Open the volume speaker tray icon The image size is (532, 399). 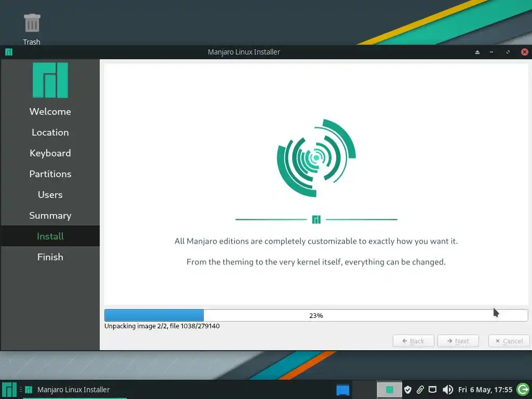pos(447,390)
